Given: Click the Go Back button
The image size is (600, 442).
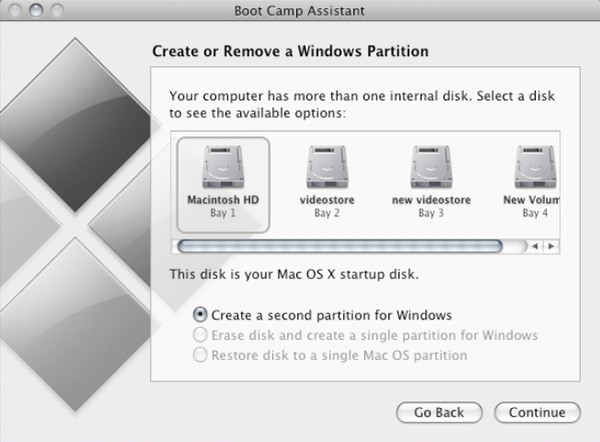Looking at the screenshot, I should tap(439, 412).
